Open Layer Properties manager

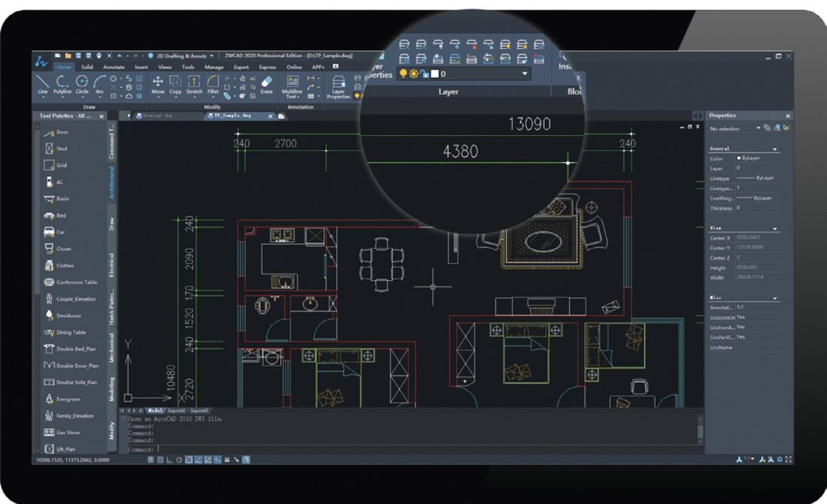pos(338,86)
